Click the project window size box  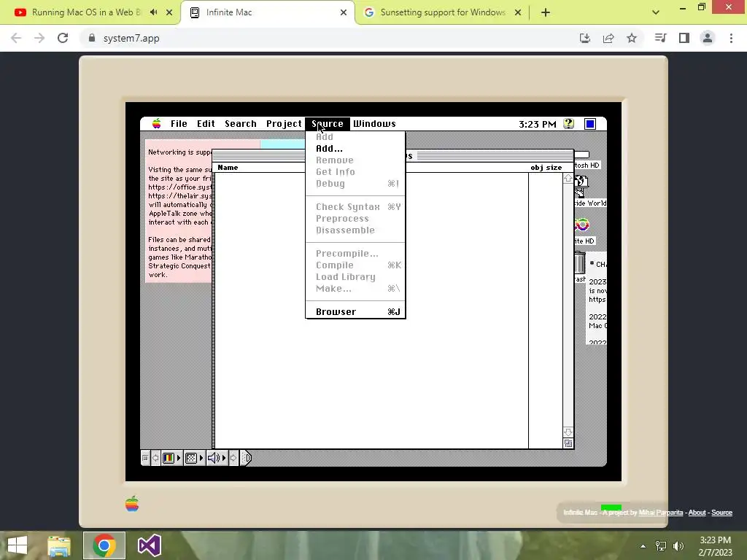[x=568, y=443]
